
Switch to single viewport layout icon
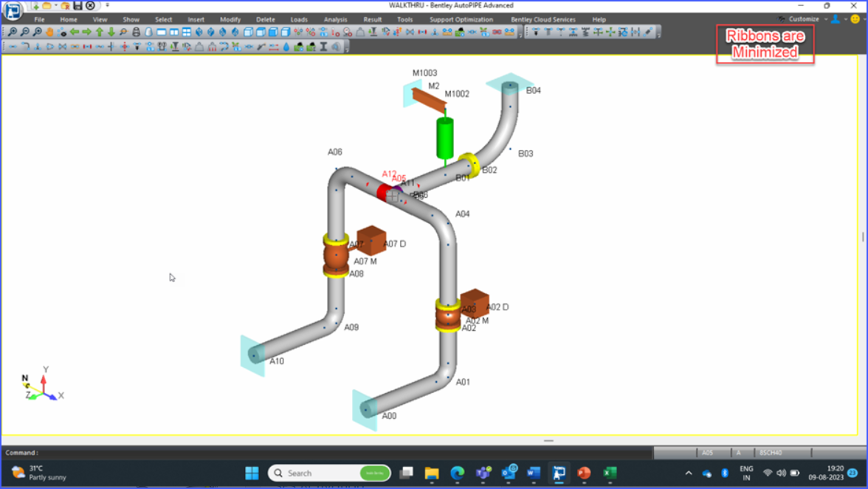pos(161,32)
